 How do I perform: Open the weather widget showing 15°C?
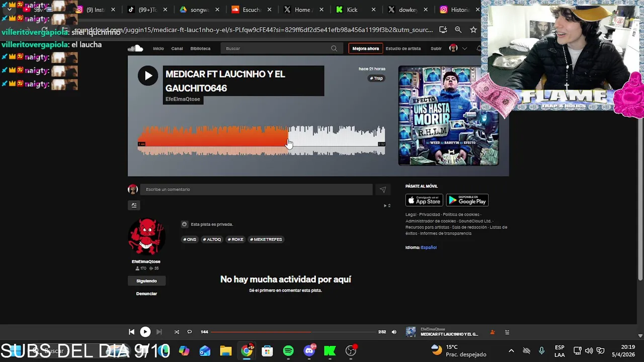pyautogui.click(x=458, y=350)
